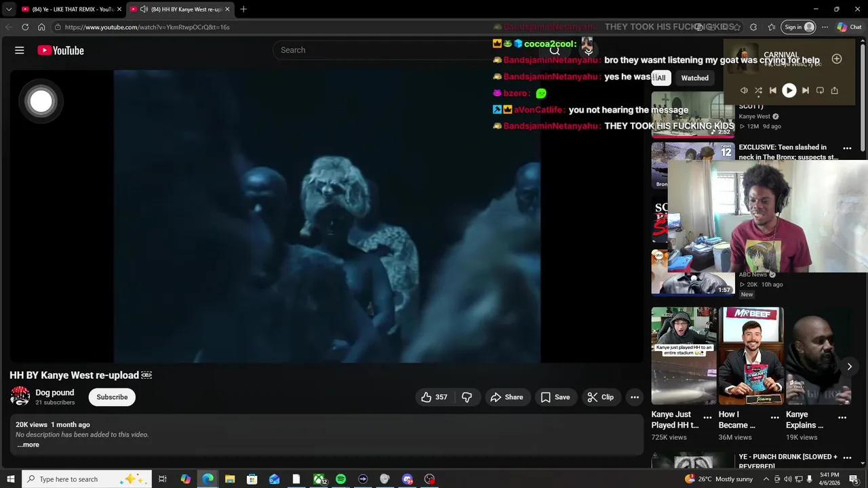Save the video to a playlist
The image size is (868, 488).
pyautogui.click(x=555, y=397)
